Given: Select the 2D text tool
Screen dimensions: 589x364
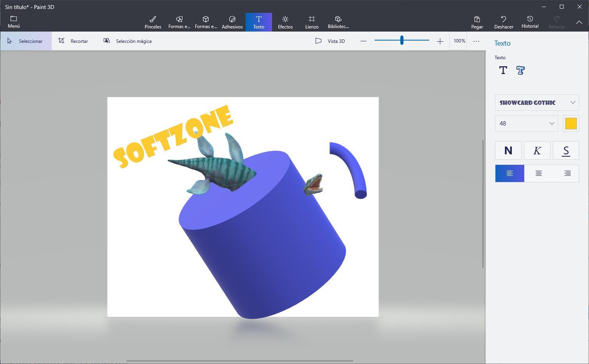Looking at the screenshot, I should tap(503, 71).
